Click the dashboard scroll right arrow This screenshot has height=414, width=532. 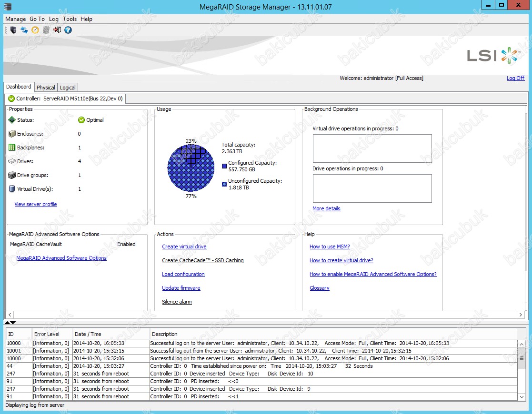coord(521,315)
